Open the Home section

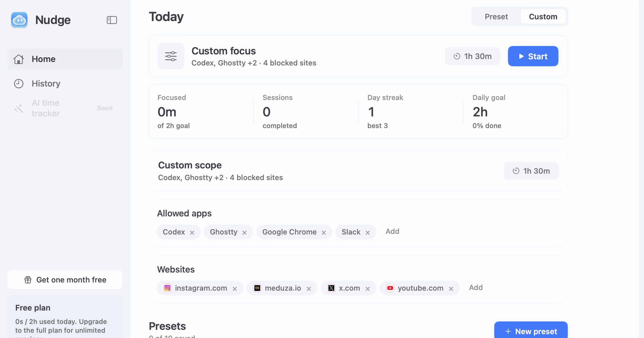point(65,59)
